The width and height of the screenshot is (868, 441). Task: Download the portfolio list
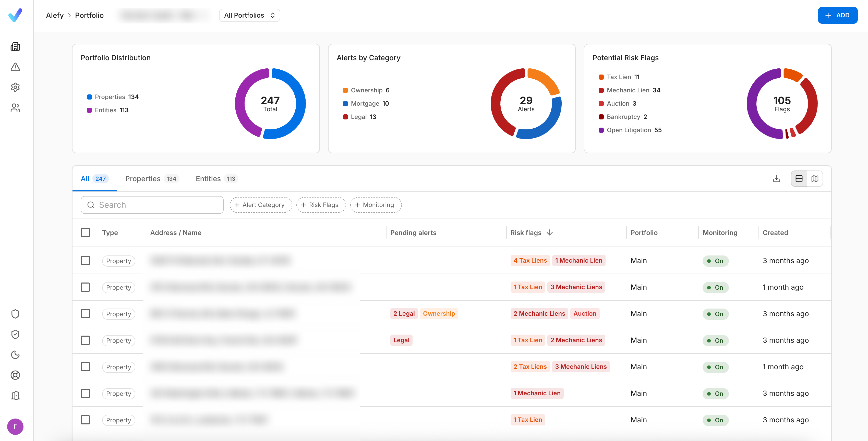pyautogui.click(x=776, y=179)
